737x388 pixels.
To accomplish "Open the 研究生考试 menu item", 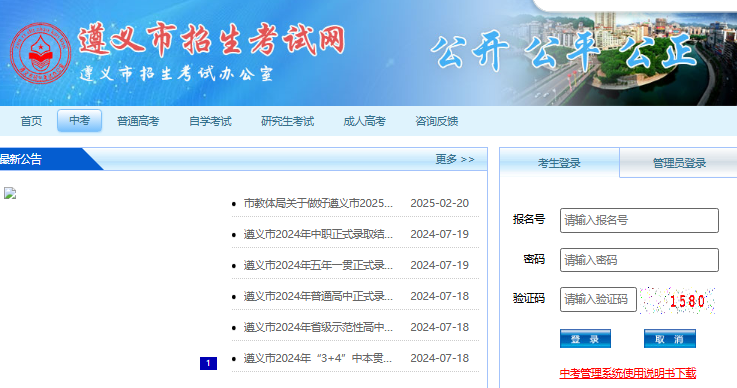I will (x=287, y=121).
